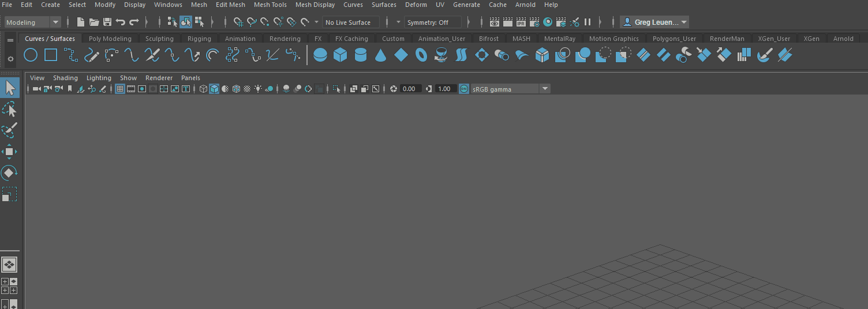Switch to the Sculpting shelf tab

click(159, 39)
